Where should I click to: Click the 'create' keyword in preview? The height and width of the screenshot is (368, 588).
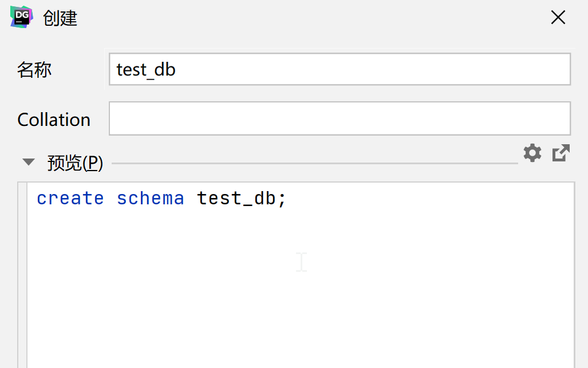[x=70, y=199]
